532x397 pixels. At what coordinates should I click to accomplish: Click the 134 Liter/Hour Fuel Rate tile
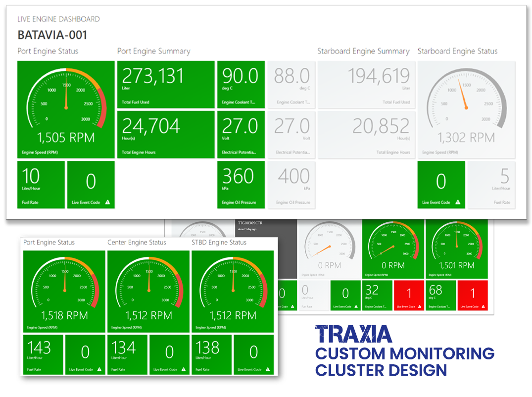point(127,355)
